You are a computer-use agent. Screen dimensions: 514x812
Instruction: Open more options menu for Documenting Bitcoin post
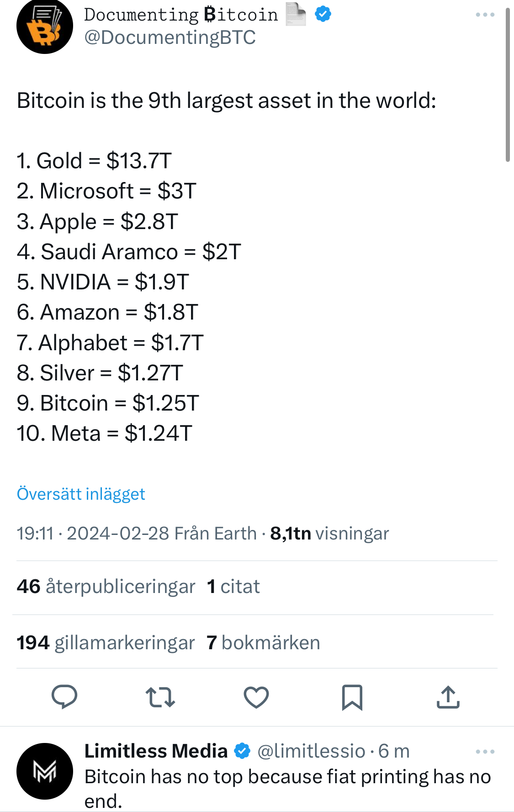click(485, 15)
